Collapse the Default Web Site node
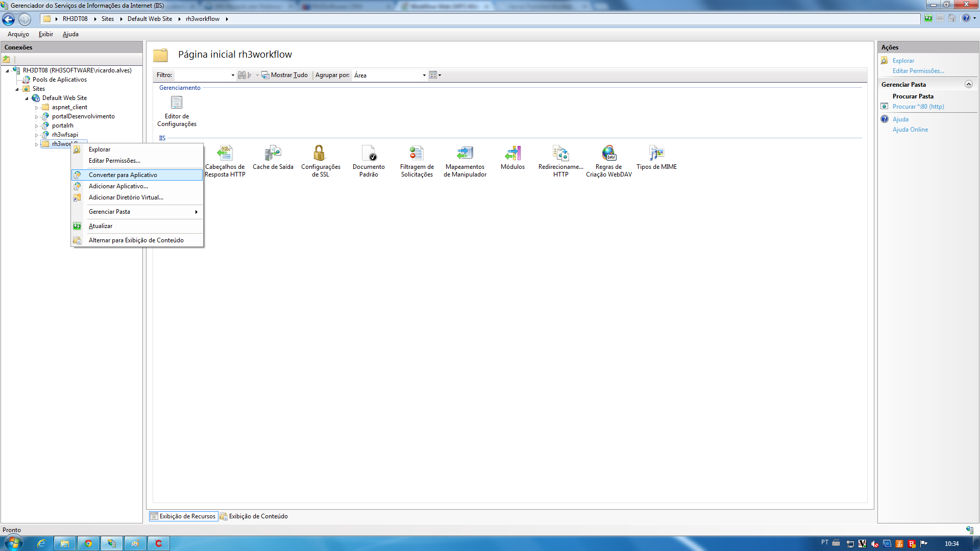This screenshot has height=551, width=980. coord(27,98)
